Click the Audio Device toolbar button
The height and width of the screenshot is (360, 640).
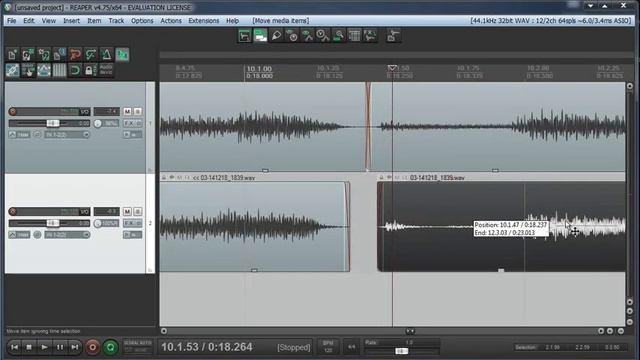click(x=106, y=70)
